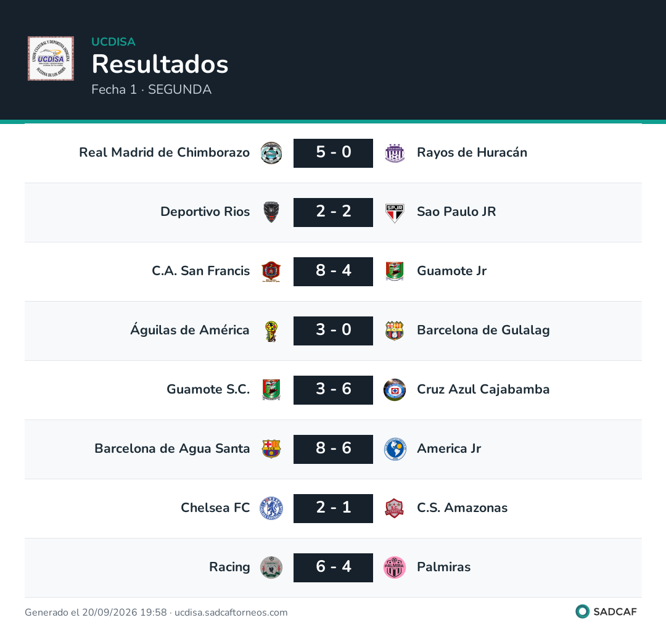The width and height of the screenshot is (666, 644).
Task: Click America Jr globe crest
Action: (x=395, y=449)
